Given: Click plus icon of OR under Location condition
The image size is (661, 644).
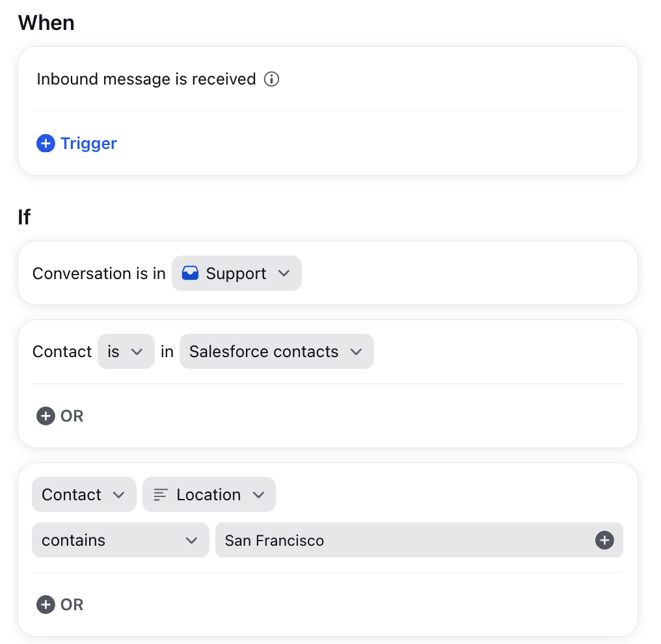Looking at the screenshot, I should pos(46,605).
